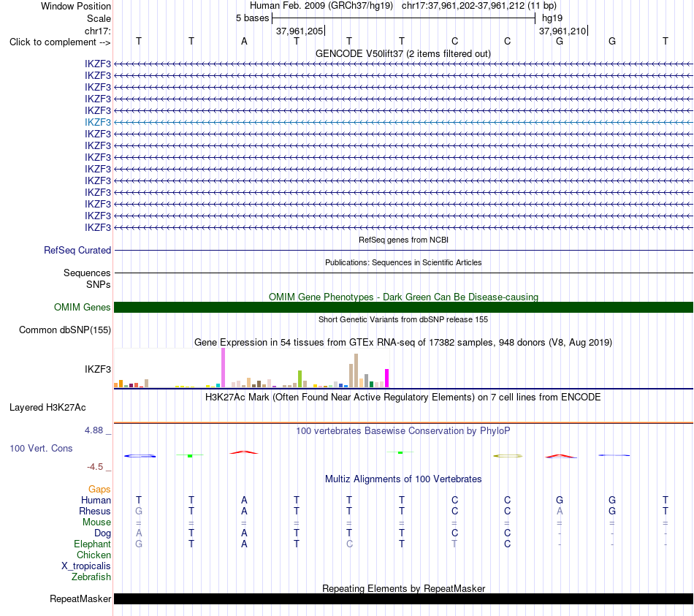
Task: Click the magenta bar at GTEx chart's right end
Action: [387, 379]
